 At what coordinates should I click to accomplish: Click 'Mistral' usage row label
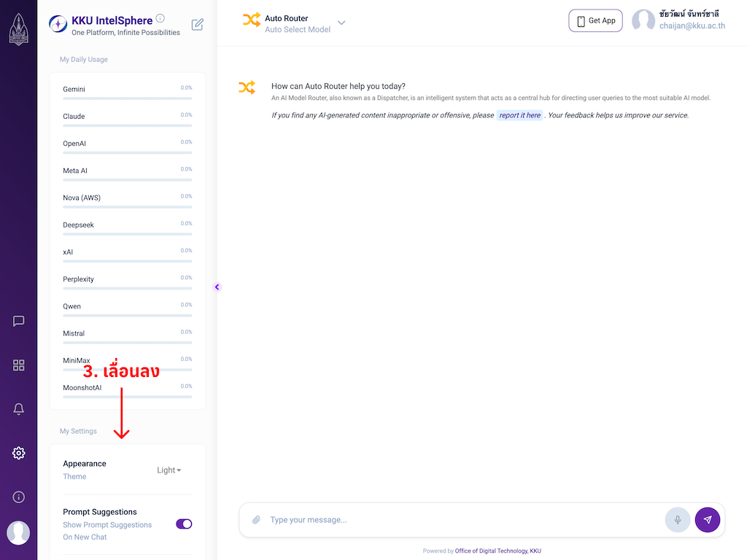(74, 333)
